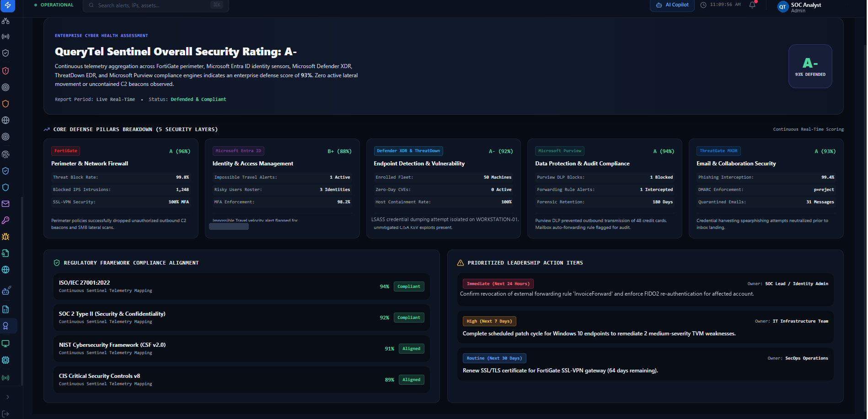Open the blue shield-check sidebar icon
Viewport: 868px width, 419px height.
pyautogui.click(x=5, y=171)
